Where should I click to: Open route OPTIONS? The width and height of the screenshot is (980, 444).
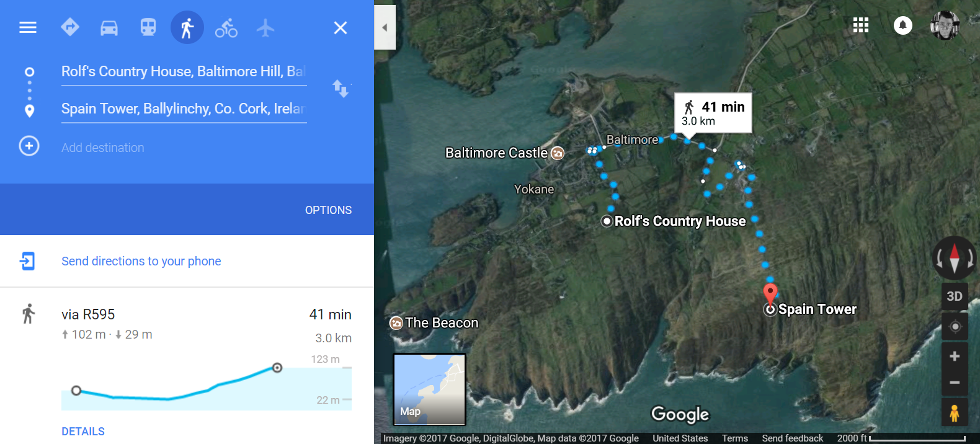coord(328,210)
